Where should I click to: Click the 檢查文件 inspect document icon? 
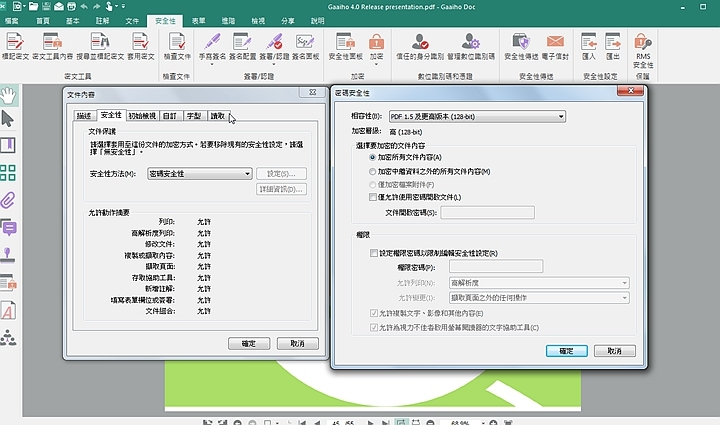177,42
